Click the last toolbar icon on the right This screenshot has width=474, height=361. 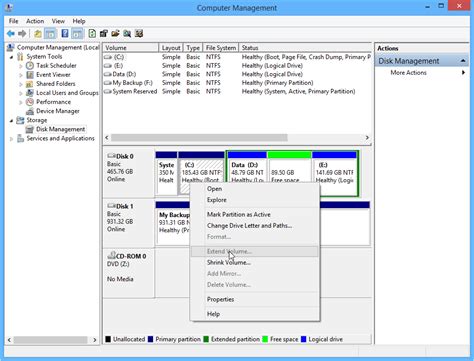(x=139, y=33)
